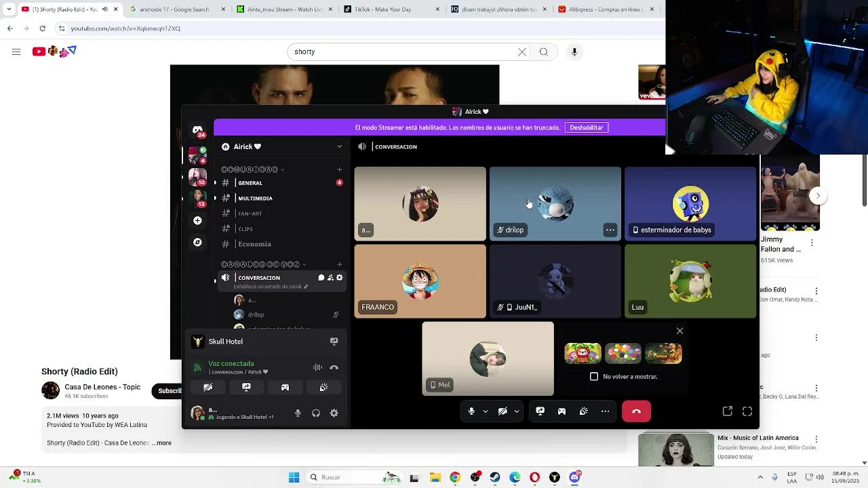
Task: Open the Casa De Leones - Topic channel
Action: (102, 387)
